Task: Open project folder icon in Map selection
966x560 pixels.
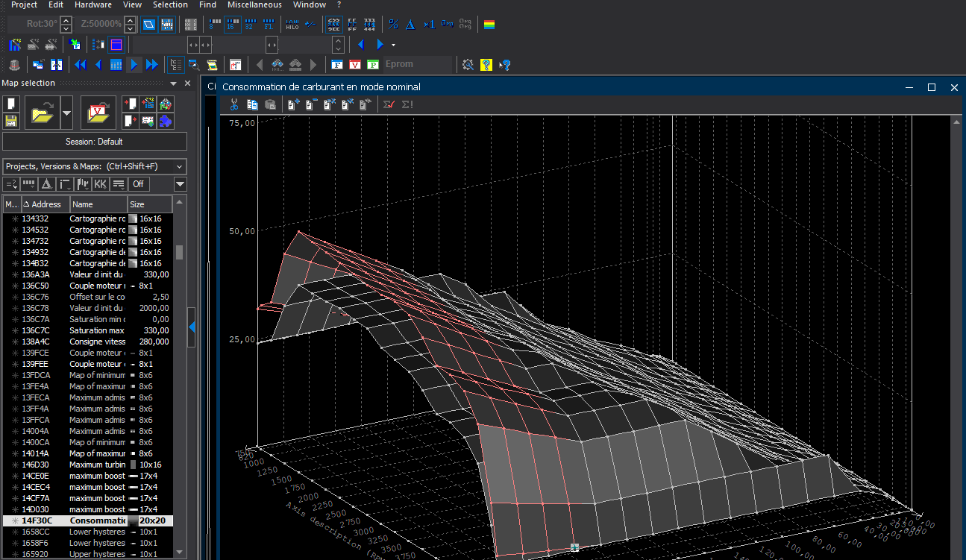Action: (43, 113)
